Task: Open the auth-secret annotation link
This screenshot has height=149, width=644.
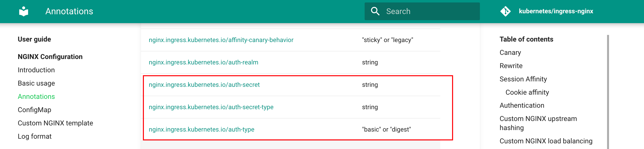Action: point(204,85)
